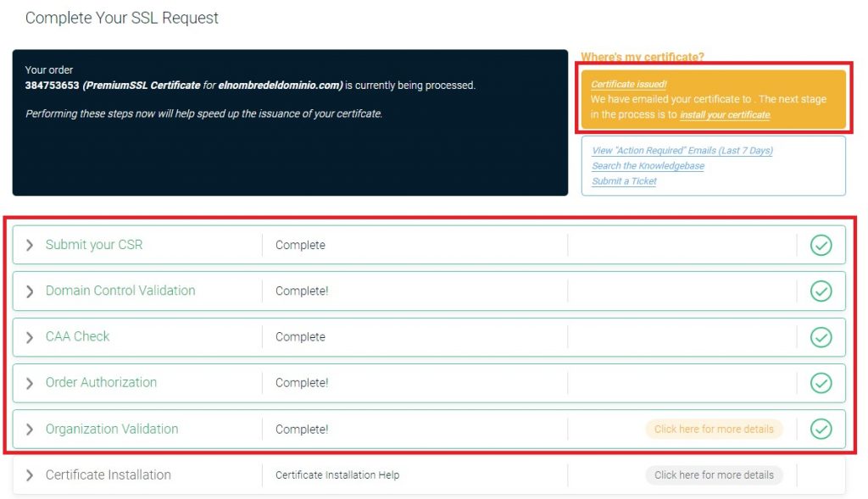Click the checkmark icon on Submit your CSR row
Viewport: 868px width, 499px height.
tap(821, 245)
